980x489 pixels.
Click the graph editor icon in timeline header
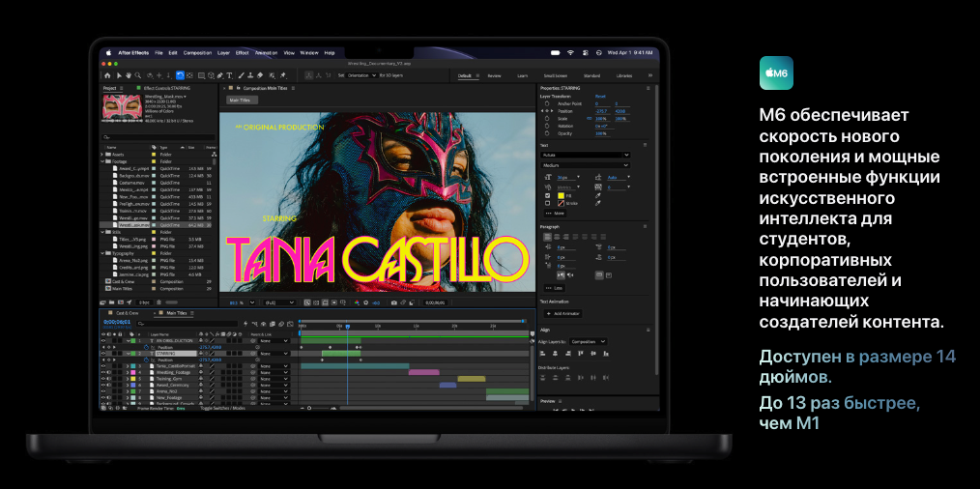coord(290,324)
